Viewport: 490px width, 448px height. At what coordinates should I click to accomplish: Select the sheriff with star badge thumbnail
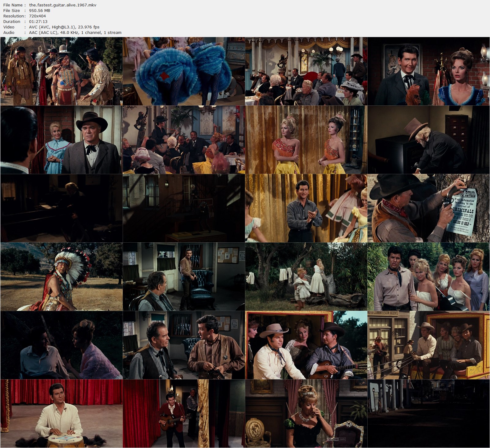click(x=184, y=345)
